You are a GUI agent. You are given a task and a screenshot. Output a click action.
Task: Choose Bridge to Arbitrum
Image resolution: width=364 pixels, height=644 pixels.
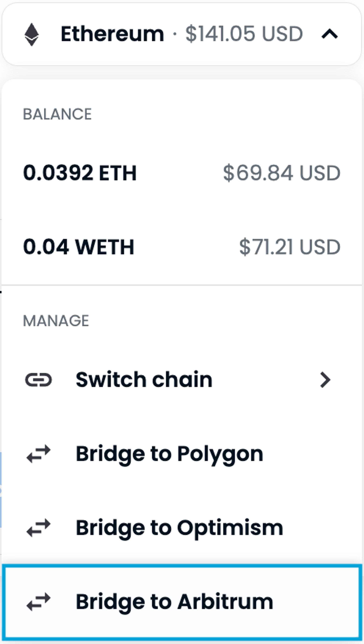175,602
